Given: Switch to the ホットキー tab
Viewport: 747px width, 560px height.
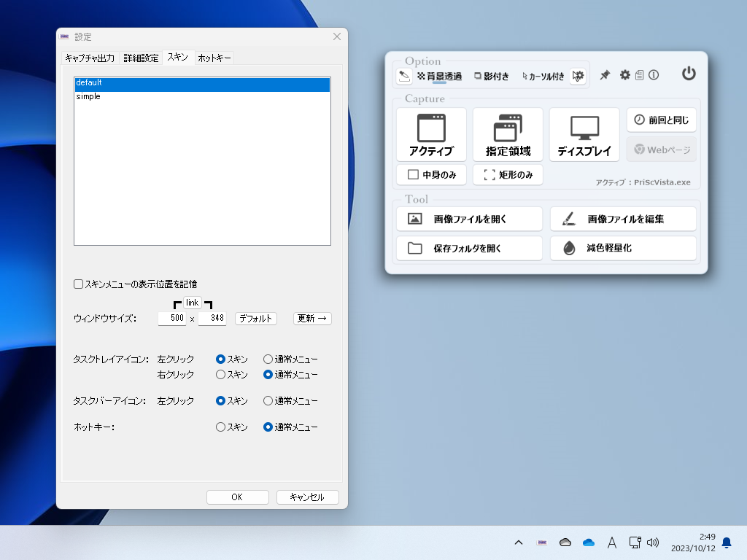Looking at the screenshot, I should point(214,58).
